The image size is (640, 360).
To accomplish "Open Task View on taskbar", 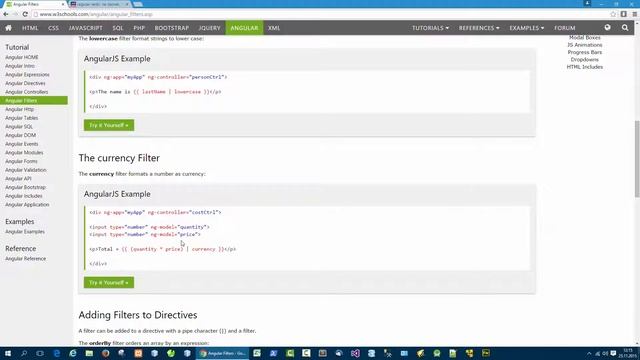I will click(x=40, y=353).
